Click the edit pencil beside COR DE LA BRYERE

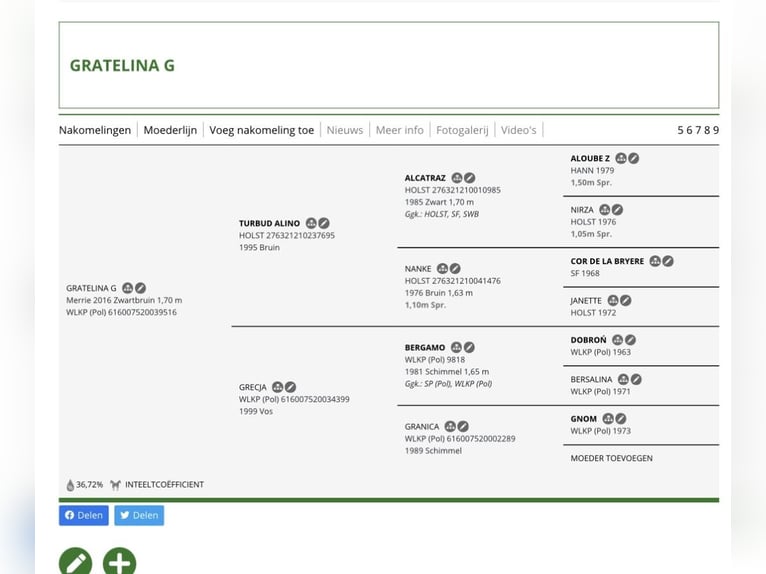pyautogui.click(x=668, y=261)
